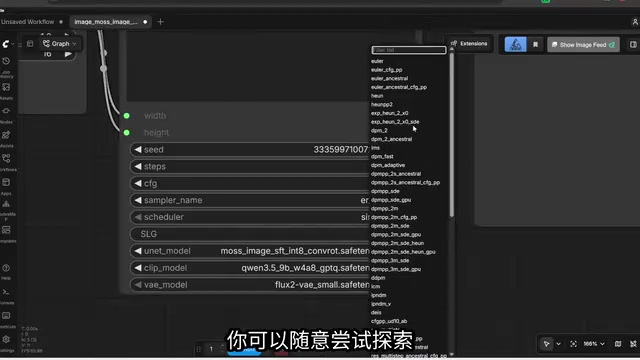This screenshot has width=640, height=360.
Task: Switch to the Unsaved Workflow tab
Action: click(32, 22)
